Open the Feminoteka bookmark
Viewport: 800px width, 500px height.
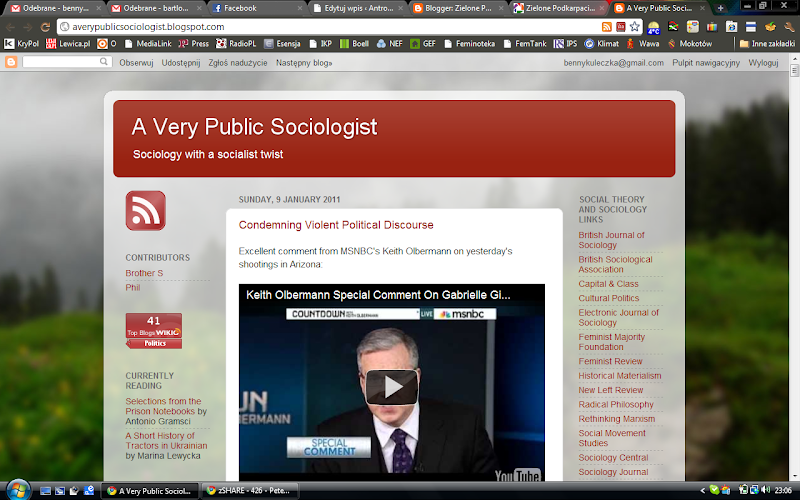(x=469, y=44)
